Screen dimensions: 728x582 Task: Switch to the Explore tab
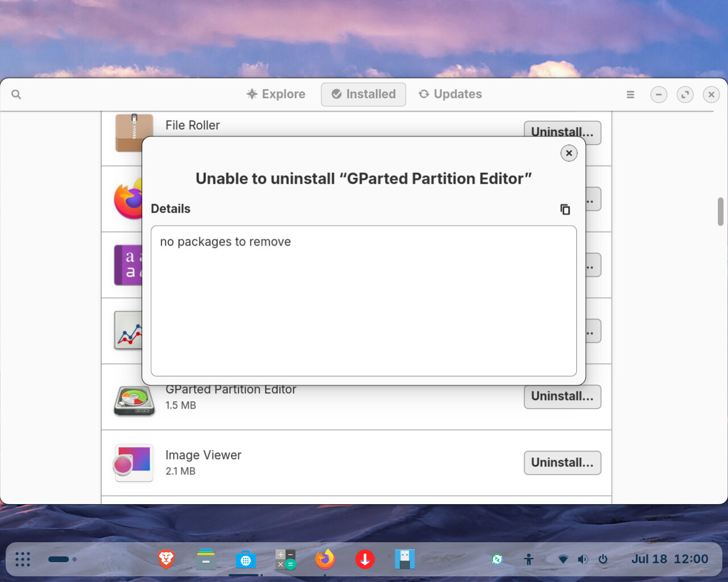click(276, 94)
